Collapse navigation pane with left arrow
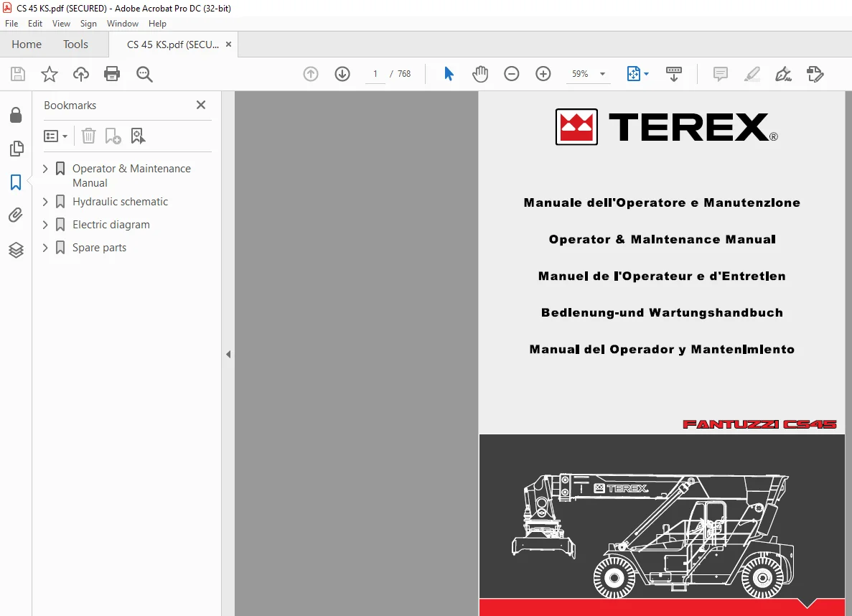This screenshot has width=852, height=616. [x=228, y=355]
